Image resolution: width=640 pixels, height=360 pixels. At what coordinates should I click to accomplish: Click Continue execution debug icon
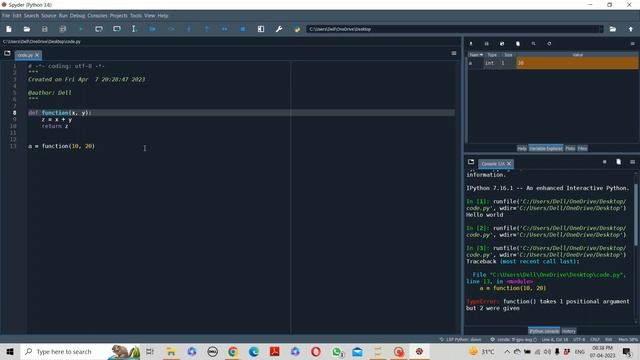tap(224, 29)
